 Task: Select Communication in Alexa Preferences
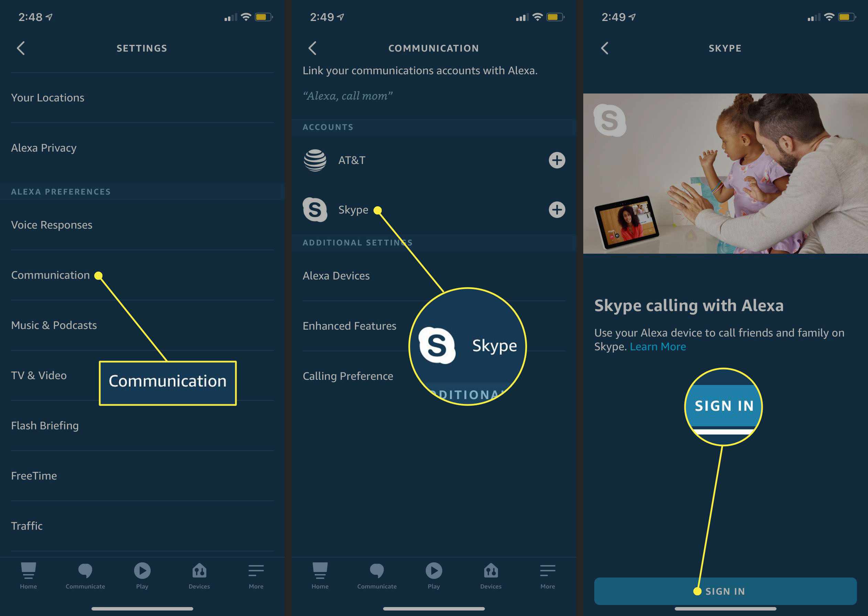50,275
